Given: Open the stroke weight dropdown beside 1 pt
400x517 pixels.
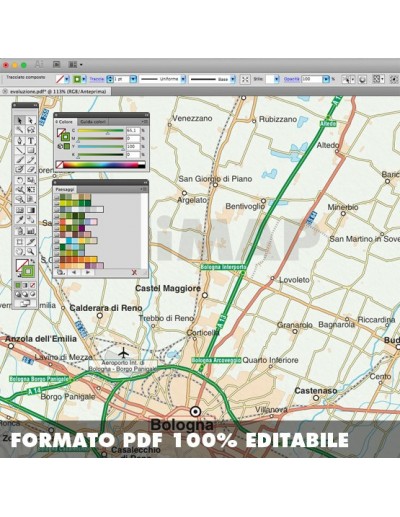Looking at the screenshot, I should coord(133,79).
